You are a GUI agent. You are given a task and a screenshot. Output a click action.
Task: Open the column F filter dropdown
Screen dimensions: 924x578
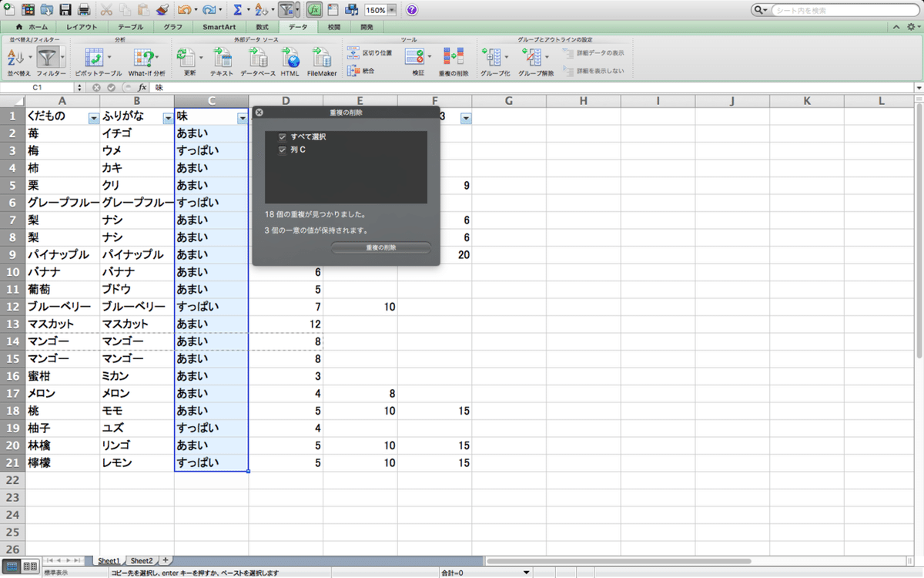tap(466, 118)
